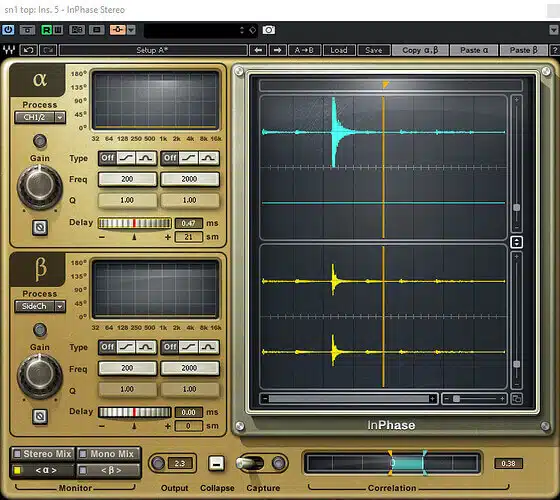
Task: Click the reset waveform zoom icon at bottom right
Action: [516, 399]
